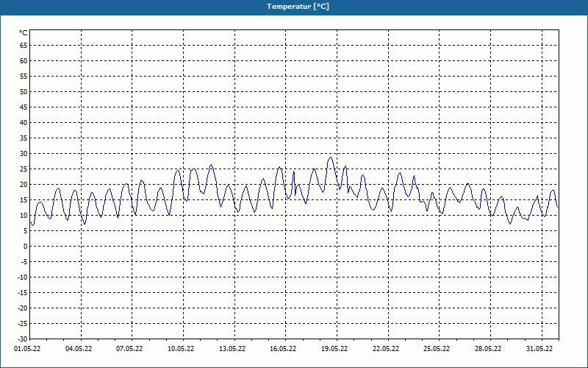Click the 55 value on the y-axis
The width and height of the screenshot is (588, 368).
click(24, 77)
